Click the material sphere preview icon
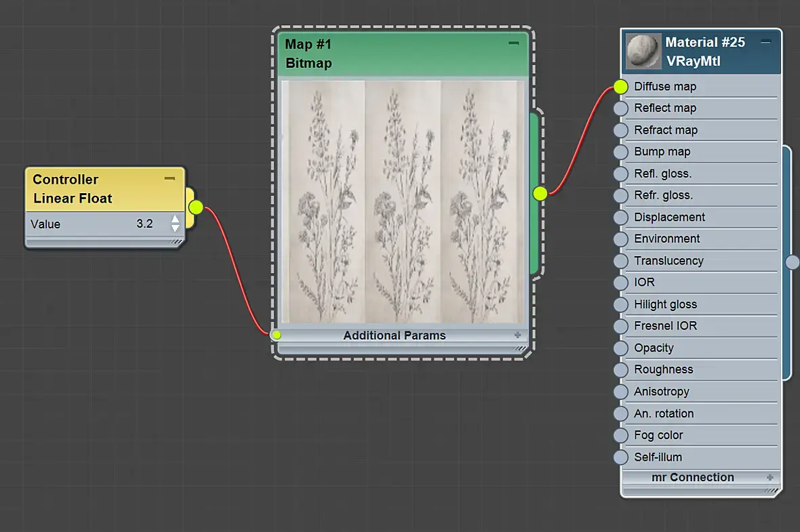The width and height of the screenshot is (800, 532). click(643, 51)
